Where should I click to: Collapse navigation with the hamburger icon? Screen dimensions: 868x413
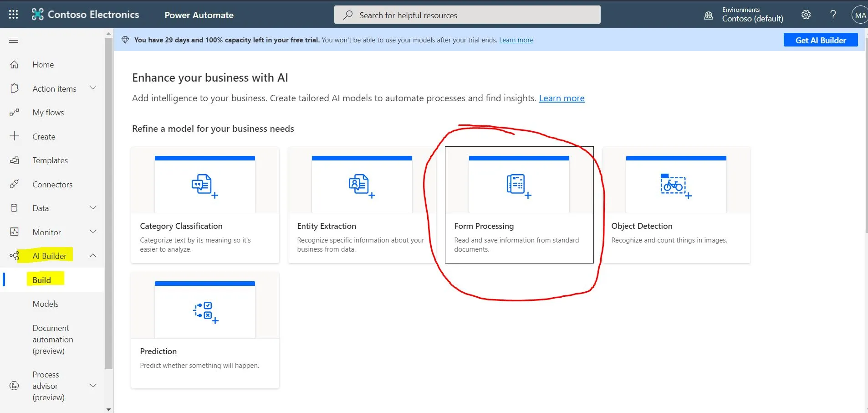click(x=14, y=41)
